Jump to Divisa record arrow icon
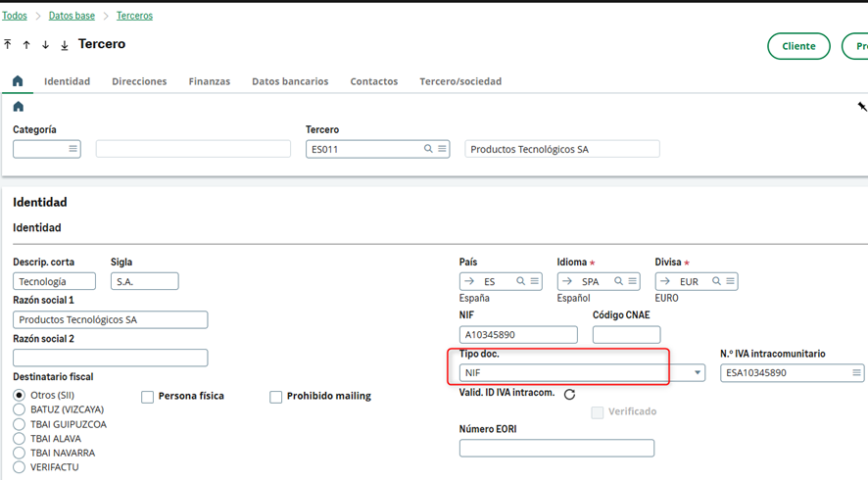The height and width of the screenshot is (480, 868). (665, 281)
